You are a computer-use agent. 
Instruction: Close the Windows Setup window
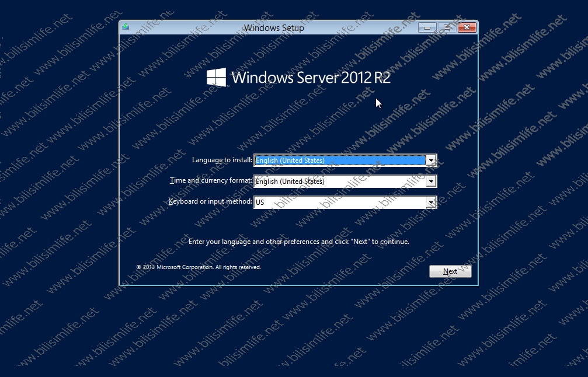click(x=467, y=27)
